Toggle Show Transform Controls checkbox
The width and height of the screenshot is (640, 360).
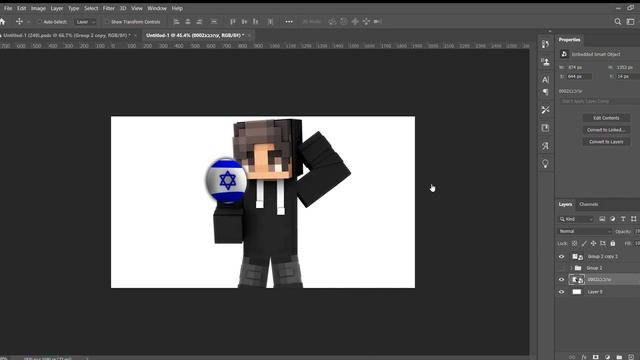[107, 22]
